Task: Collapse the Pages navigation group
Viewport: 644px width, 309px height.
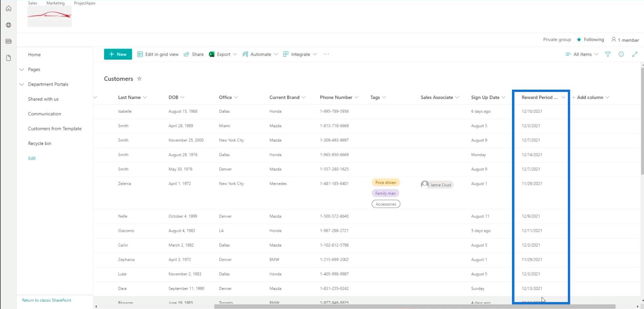Action: pyautogui.click(x=22, y=70)
